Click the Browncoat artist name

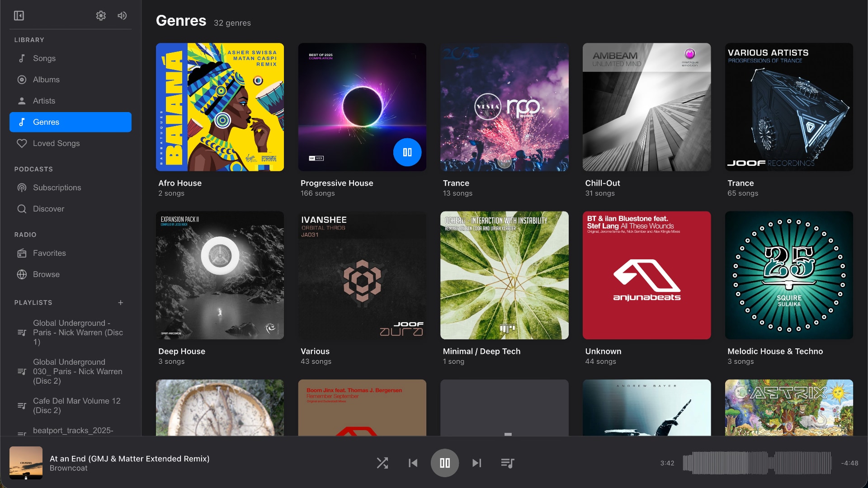(69, 469)
